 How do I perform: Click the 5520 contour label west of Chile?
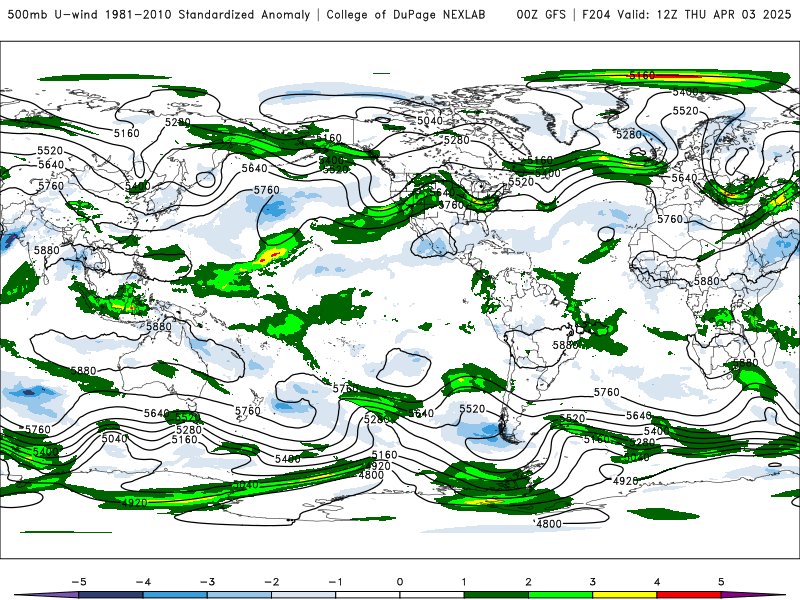tap(472, 409)
